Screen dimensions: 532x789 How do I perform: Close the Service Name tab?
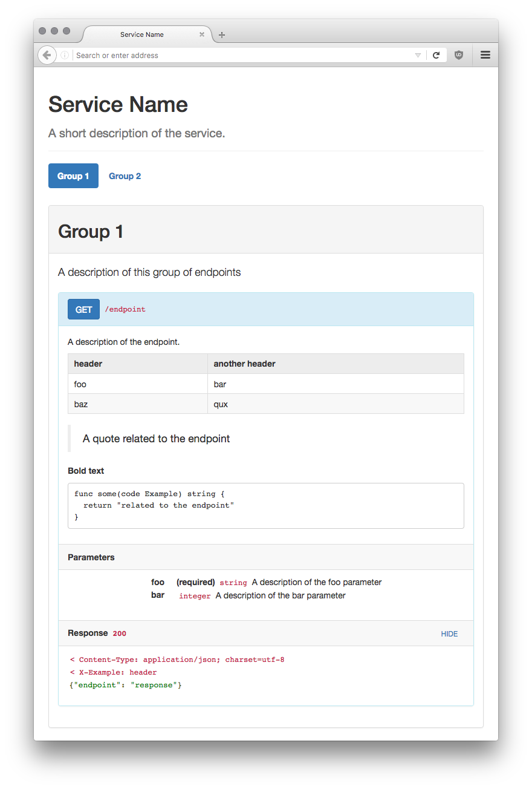pyautogui.click(x=202, y=34)
